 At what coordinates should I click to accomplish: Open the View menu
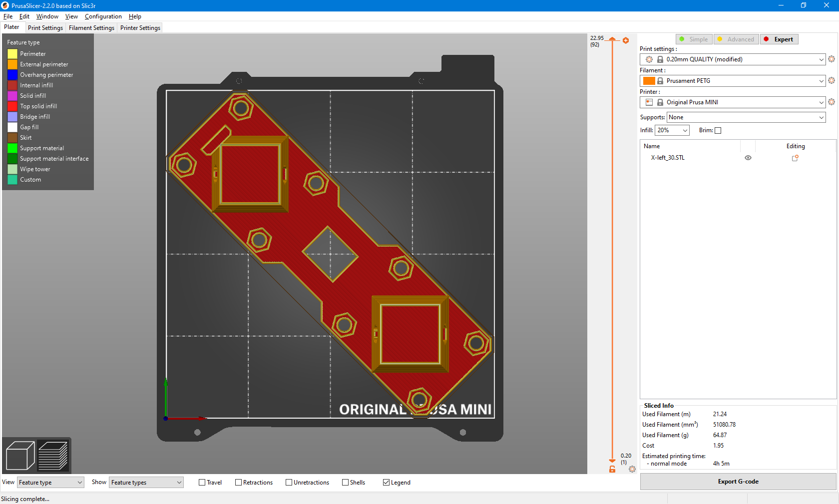[x=71, y=16]
